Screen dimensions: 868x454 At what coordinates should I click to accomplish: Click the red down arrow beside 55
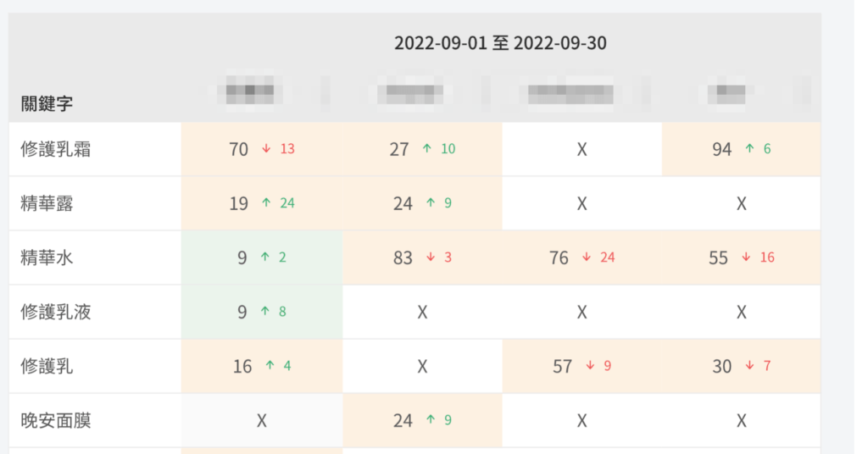pos(746,257)
